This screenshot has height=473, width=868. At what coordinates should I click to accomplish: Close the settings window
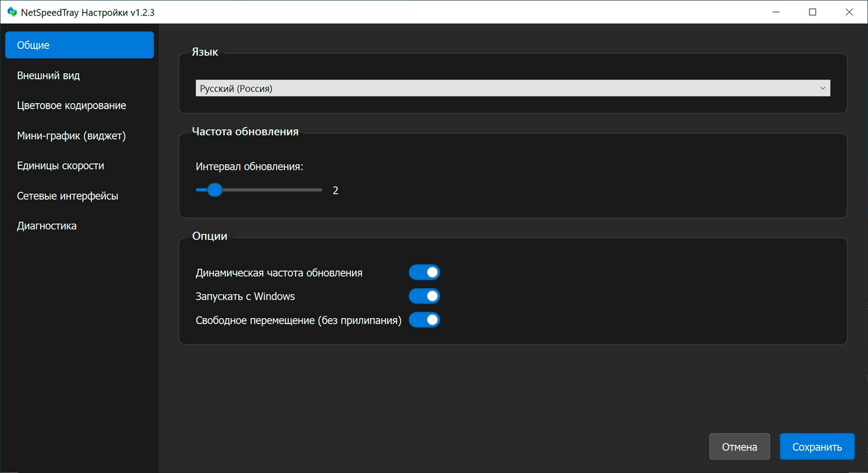[x=849, y=12]
